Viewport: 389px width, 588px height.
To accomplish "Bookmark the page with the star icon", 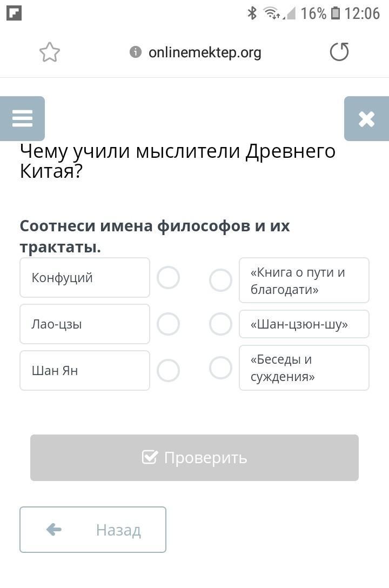I will (50, 52).
